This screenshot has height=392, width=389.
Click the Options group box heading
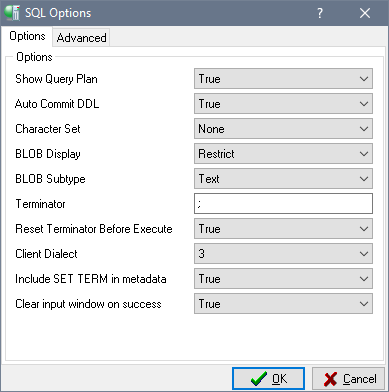(34, 57)
